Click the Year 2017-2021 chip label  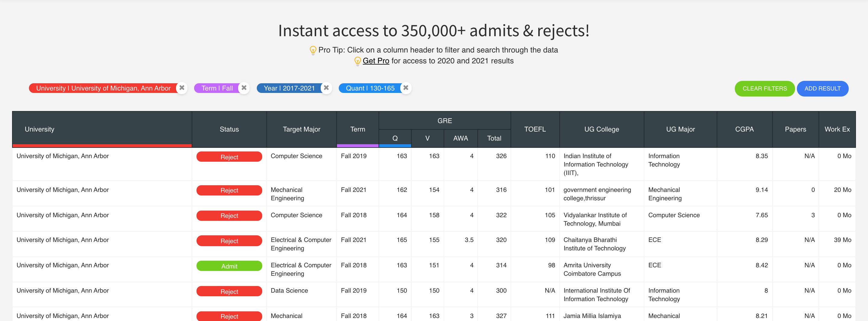click(289, 88)
